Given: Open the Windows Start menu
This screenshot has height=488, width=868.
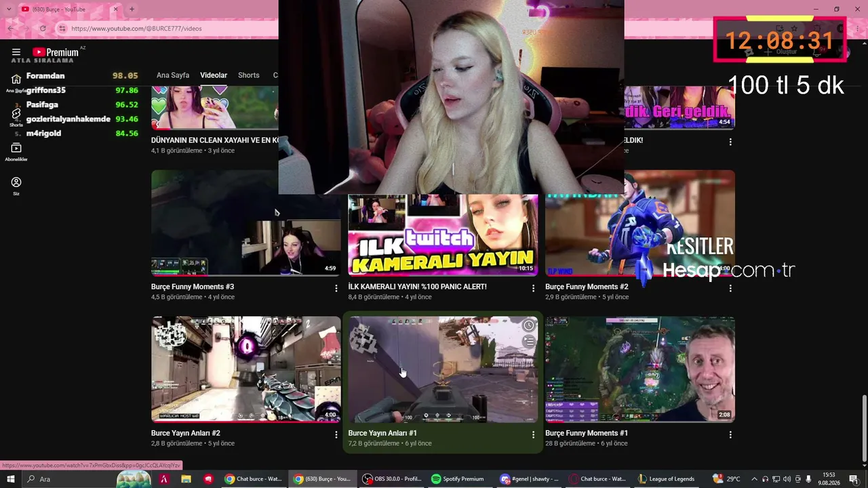Looking at the screenshot, I should (10, 479).
